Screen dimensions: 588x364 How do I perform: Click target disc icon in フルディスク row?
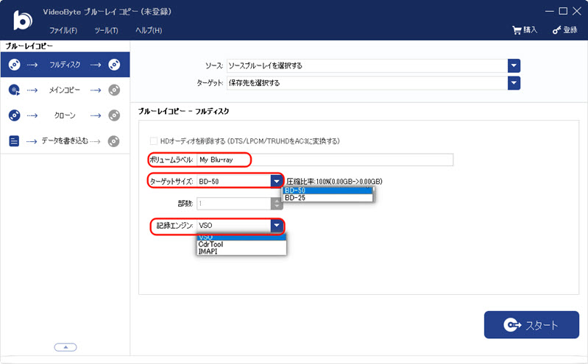[x=114, y=65]
